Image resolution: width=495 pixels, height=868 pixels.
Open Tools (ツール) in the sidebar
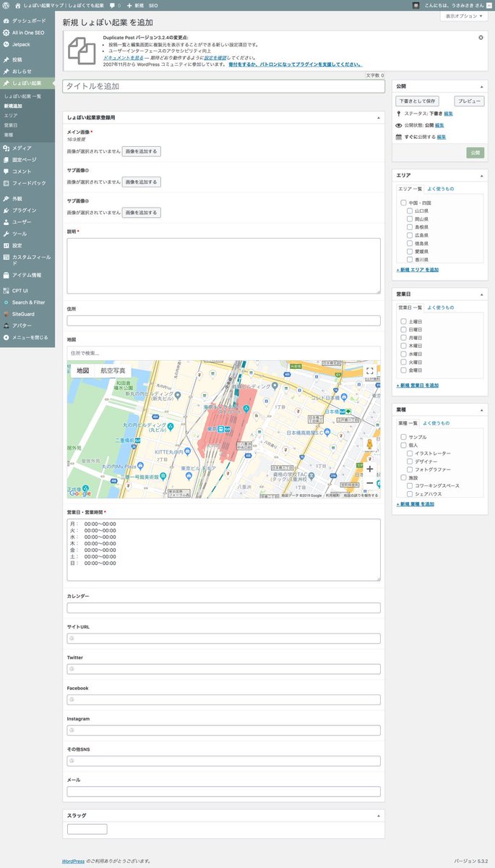point(27,234)
